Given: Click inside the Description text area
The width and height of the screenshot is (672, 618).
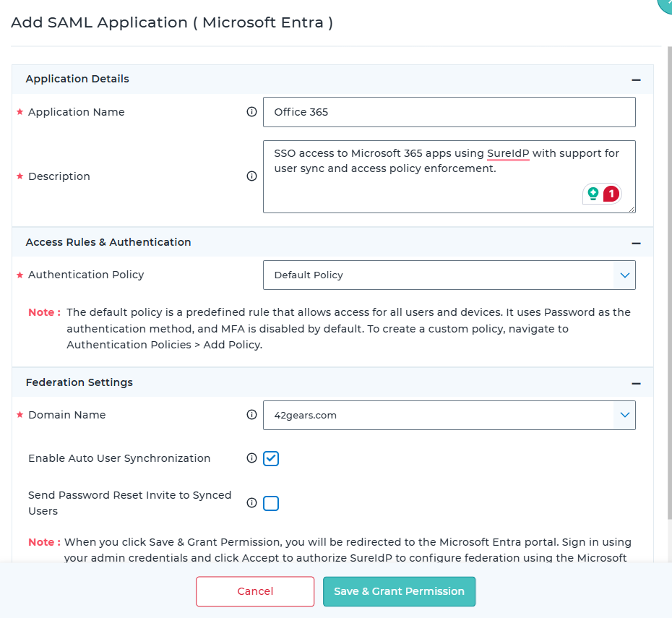Looking at the screenshot, I should pyautogui.click(x=434, y=192).
